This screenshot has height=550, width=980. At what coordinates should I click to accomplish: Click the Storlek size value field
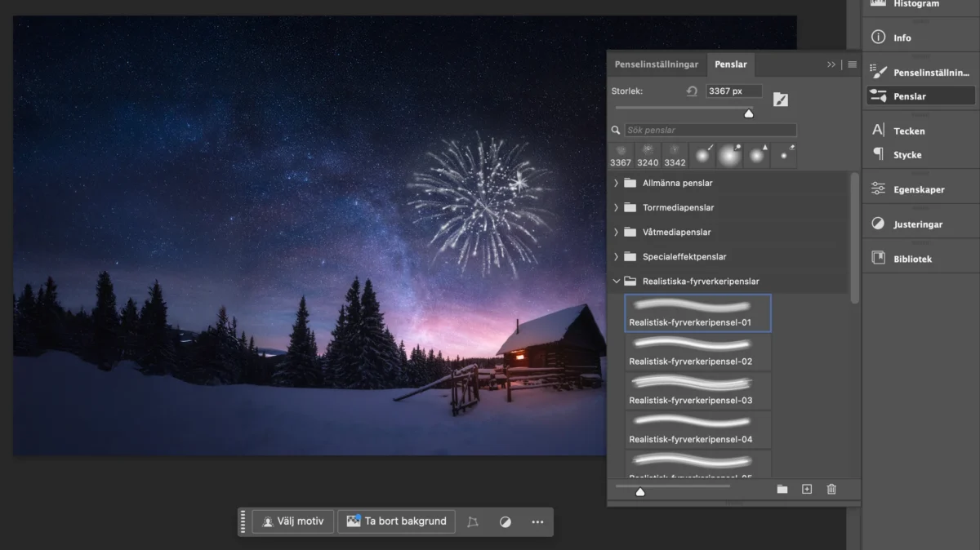(x=734, y=91)
